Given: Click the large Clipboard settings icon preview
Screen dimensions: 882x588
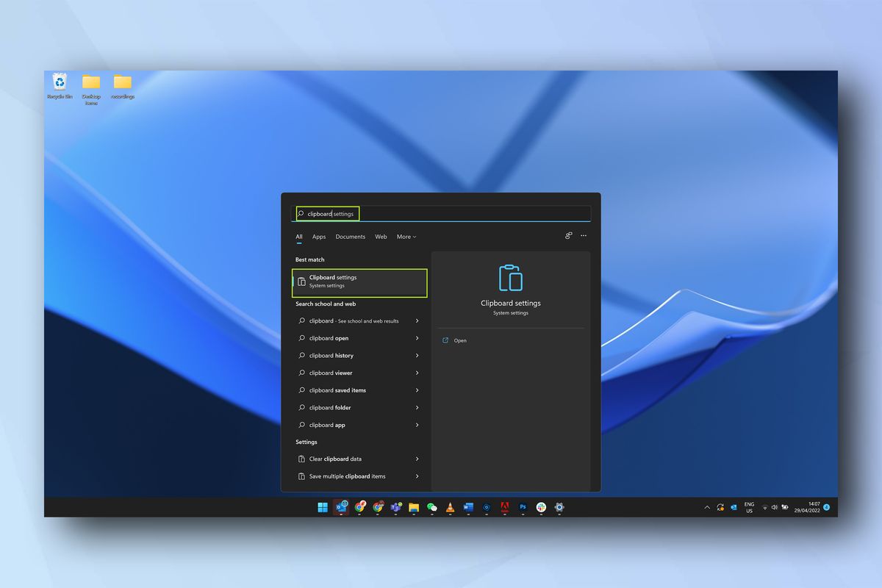Looking at the screenshot, I should [x=510, y=279].
